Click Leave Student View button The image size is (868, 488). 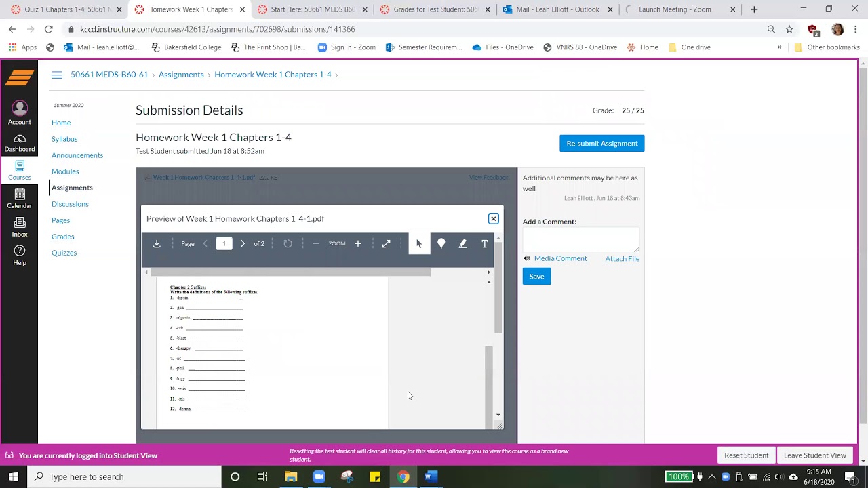point(815,455)
